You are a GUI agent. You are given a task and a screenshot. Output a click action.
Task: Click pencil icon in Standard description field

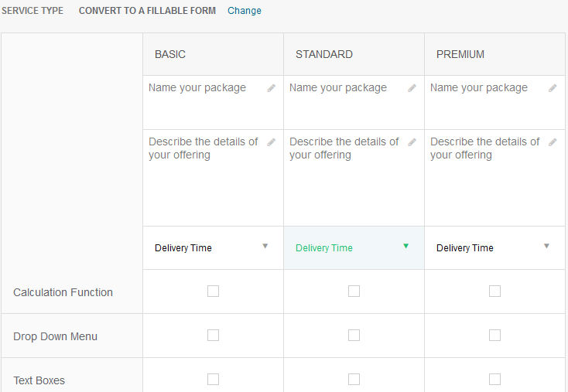pyautogui.click(x=412, y=142)
